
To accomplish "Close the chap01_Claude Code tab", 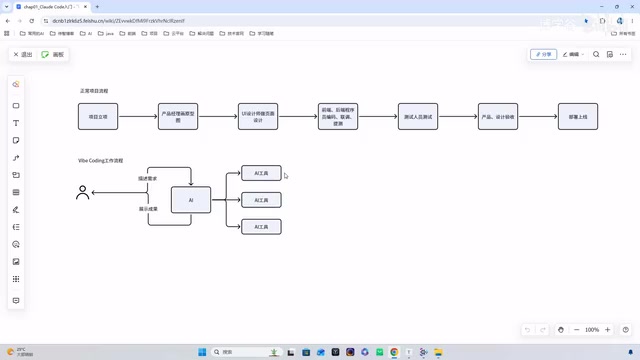I will (85, 7).
